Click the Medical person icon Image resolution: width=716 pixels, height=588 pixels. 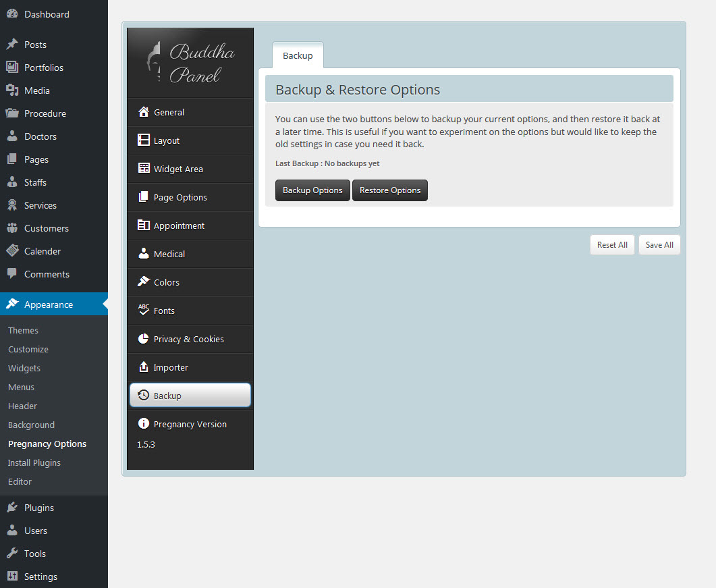[x=143, y=254]
